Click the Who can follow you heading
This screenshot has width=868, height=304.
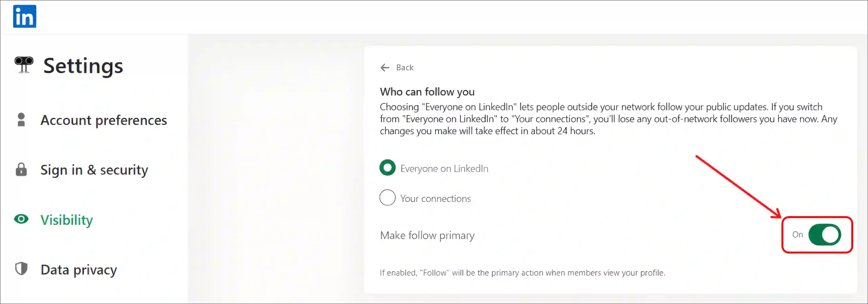tap(427, 92)
